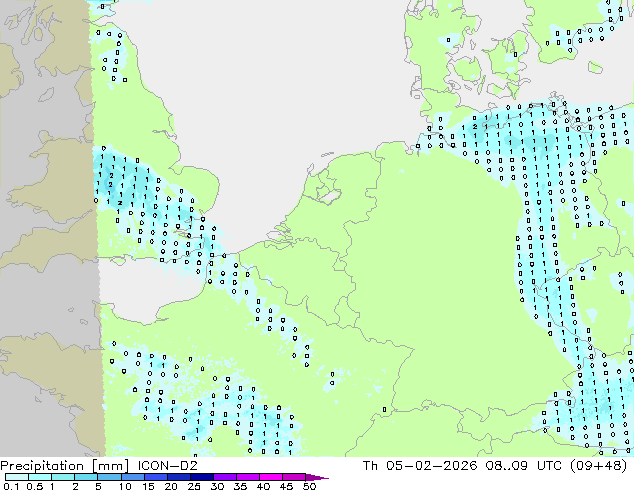634x490 pixels.
Task: Click the '10' legend scale label
Action: [x=125, y=486]
